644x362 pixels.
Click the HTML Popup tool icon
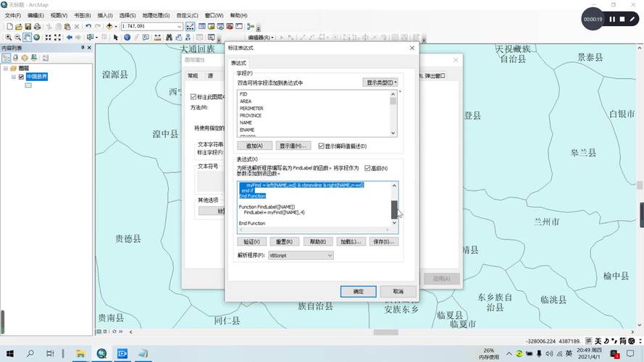[x=146, y=38]
